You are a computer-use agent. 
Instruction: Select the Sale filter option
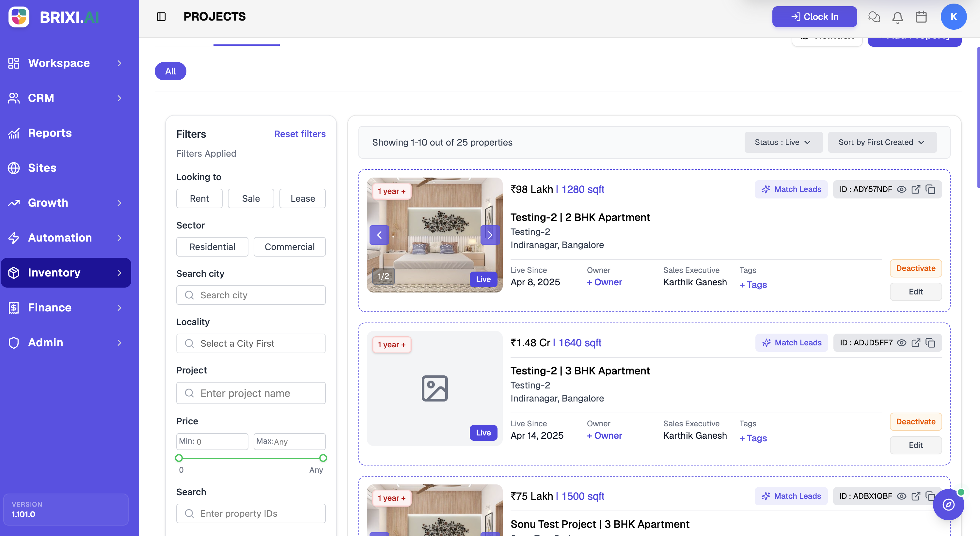251,198
